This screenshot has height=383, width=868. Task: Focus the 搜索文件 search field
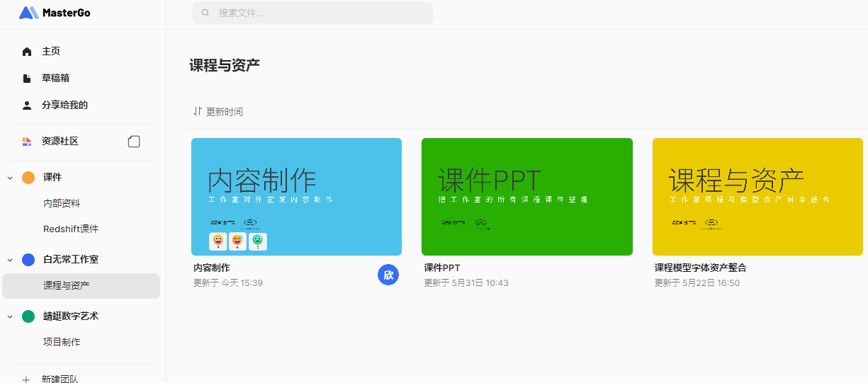[312, 13]
